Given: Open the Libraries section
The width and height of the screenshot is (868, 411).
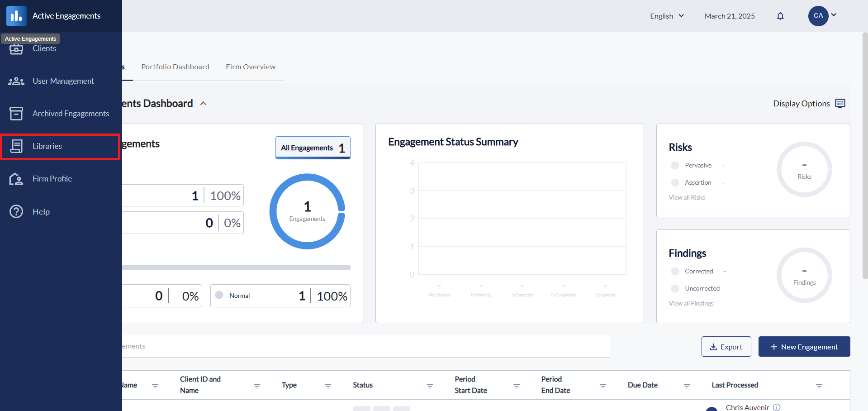Looking at the screenshot, I should (x=47, y=146).
